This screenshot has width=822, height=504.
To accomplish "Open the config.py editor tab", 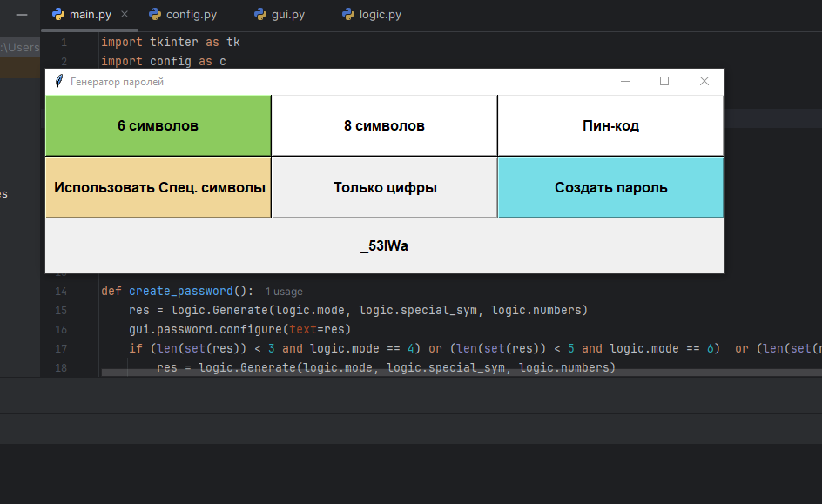I will click(183, 15).
